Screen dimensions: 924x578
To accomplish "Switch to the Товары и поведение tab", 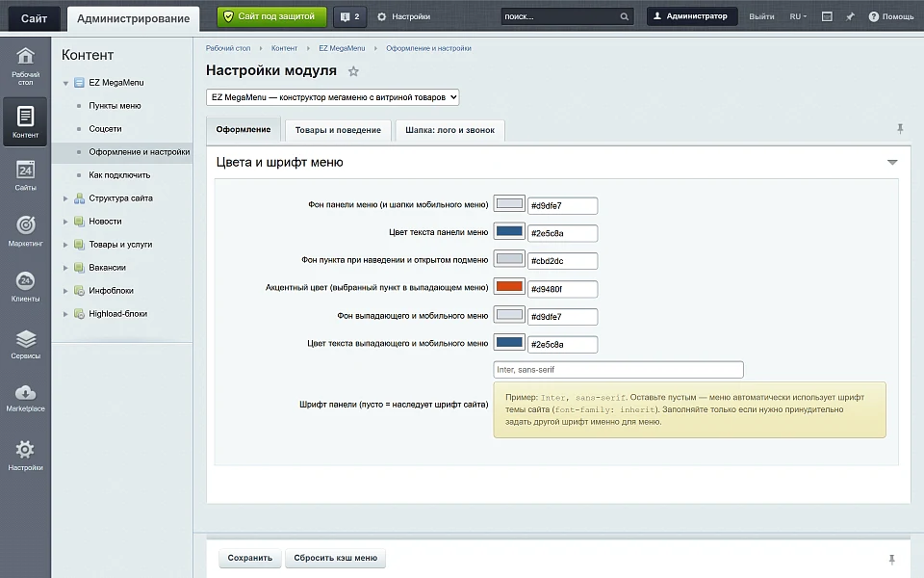I will 338,130.
